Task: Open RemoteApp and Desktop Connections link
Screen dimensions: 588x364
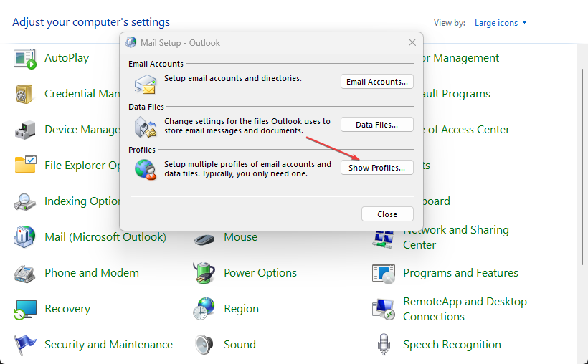Action: pyautogui.click(x=465, y=309)
